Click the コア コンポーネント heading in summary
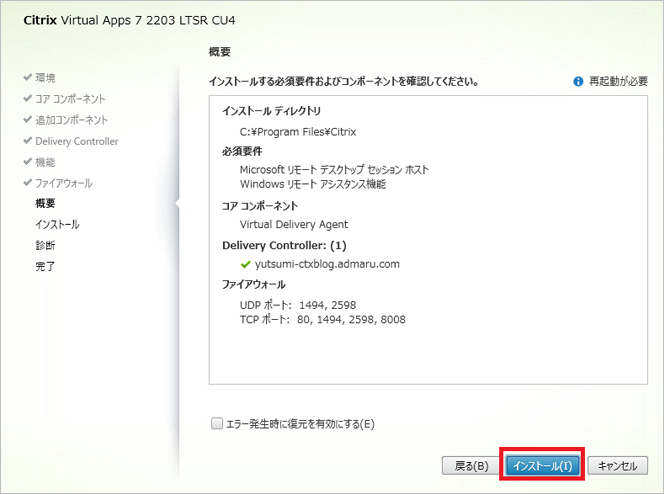664x494 pixels. [x=260, y=206]
